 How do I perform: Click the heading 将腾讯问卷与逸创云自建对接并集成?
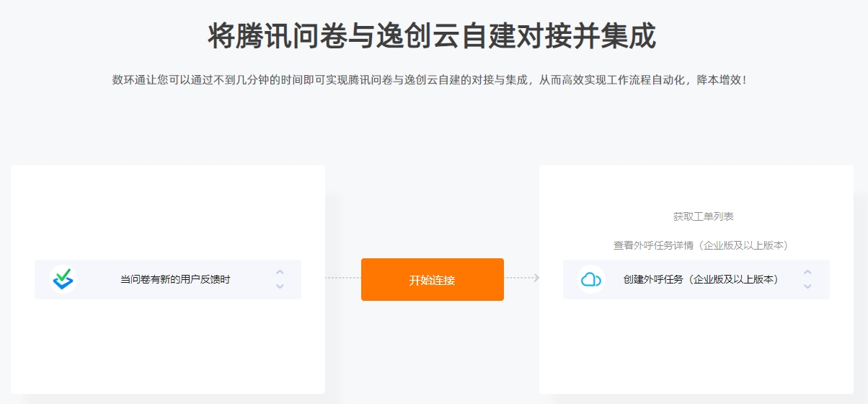[x=432, y=36]
